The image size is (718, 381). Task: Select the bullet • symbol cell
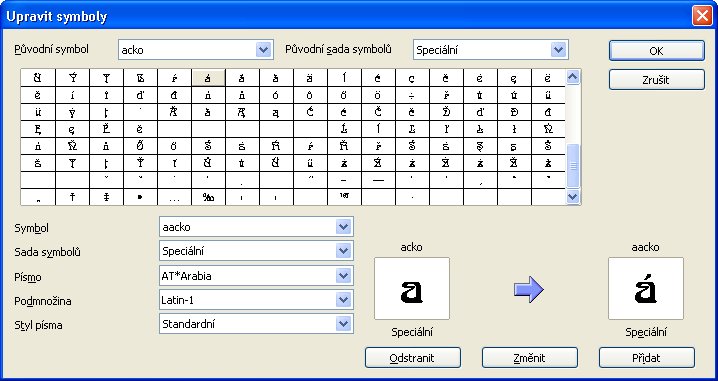tap(140, 197)
